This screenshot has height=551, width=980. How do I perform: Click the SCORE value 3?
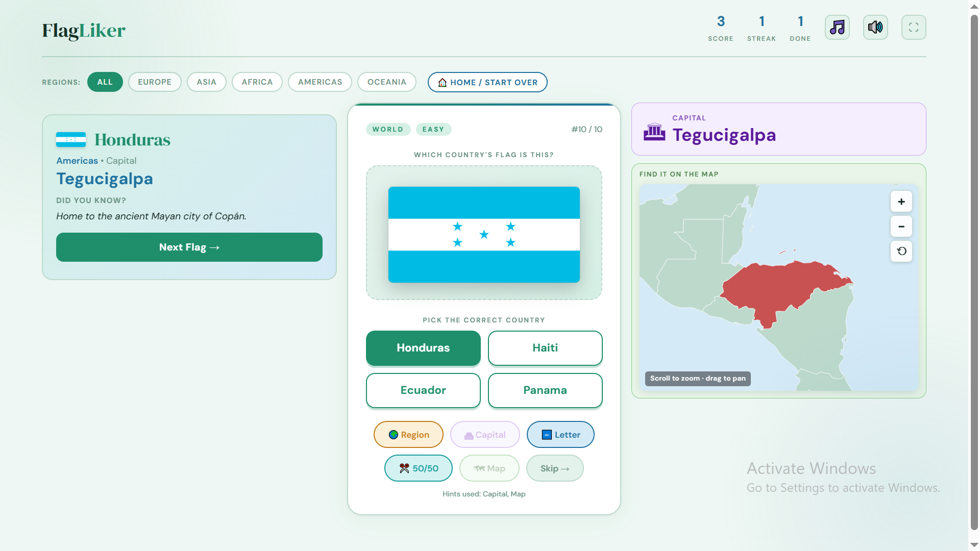pyautogui.click(x=721, y=21)
